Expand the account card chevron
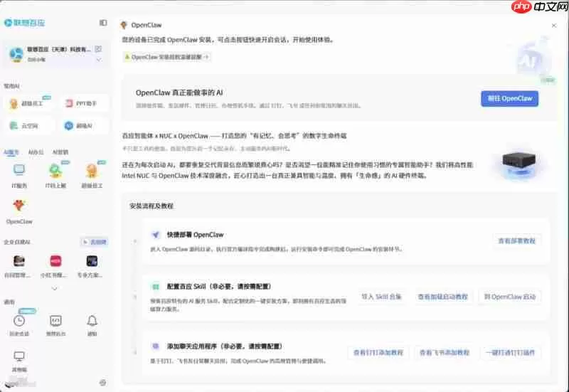The height and width of the screenshot is (392, 569). point(99,60)
